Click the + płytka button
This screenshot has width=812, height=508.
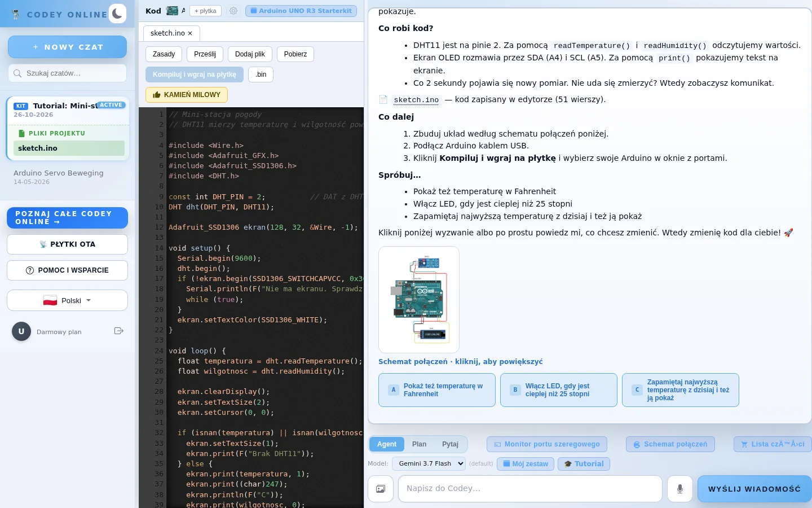pyautogui.click(x=205, y=11)
